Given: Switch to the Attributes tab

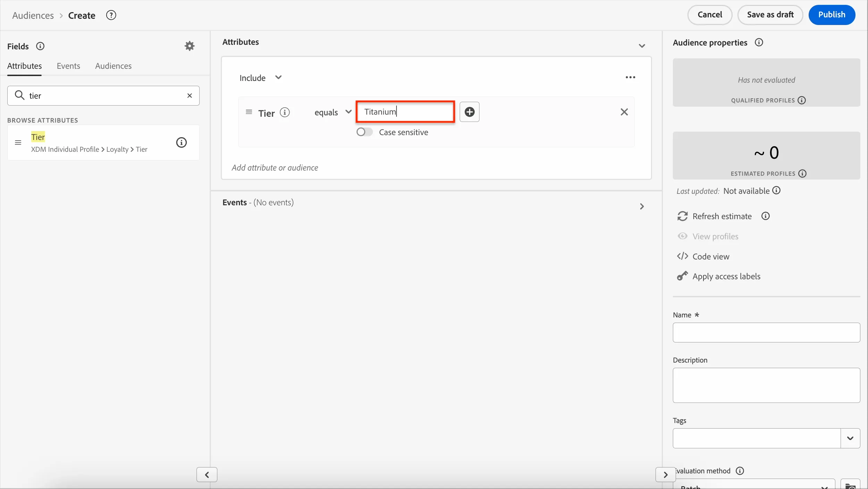Looking at the screenshot, I should pyautogui.click(x=24, y=66).
